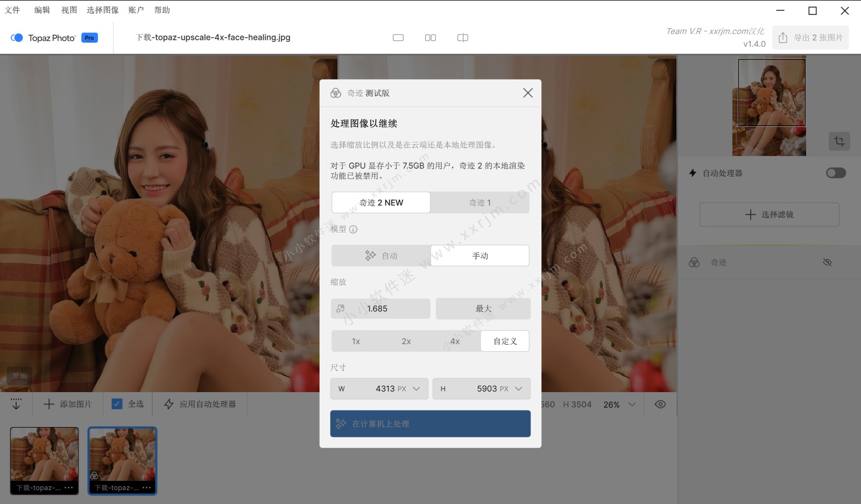Screen dimensions: 861x504
Task: Select split comparison view icon
Action: click(463, 38)
